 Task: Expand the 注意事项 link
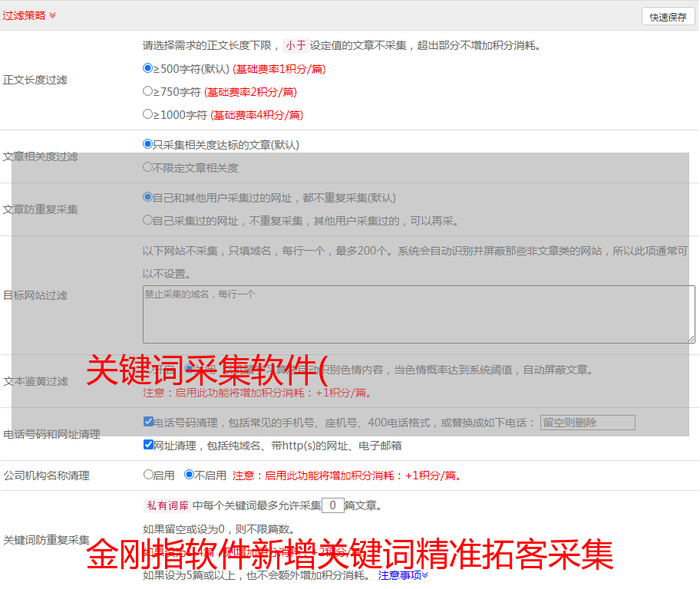click(403, 576)
